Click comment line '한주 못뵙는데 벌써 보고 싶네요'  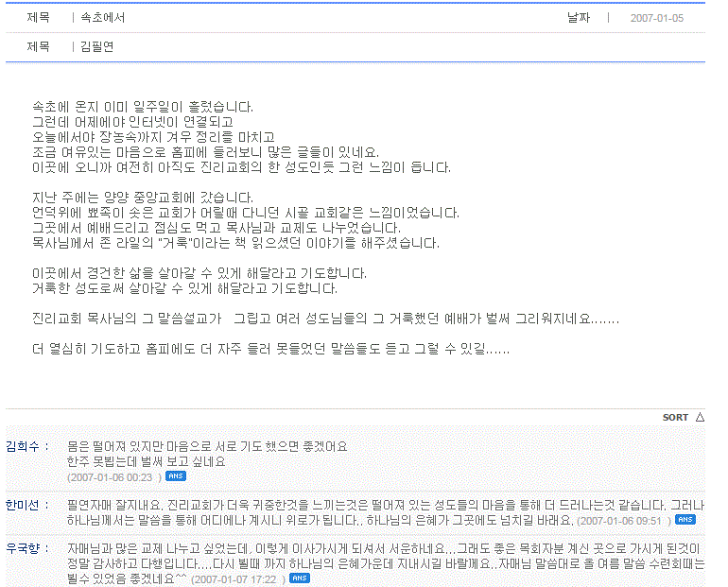146,461
